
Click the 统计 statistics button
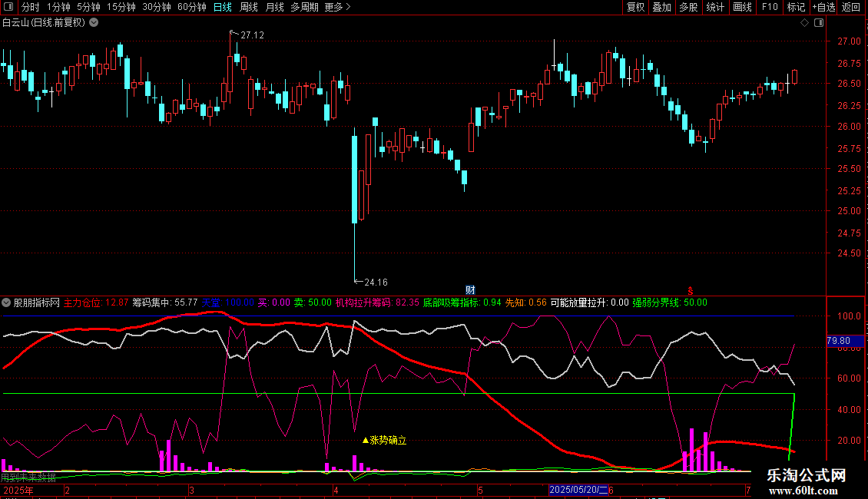coord(715,7)
